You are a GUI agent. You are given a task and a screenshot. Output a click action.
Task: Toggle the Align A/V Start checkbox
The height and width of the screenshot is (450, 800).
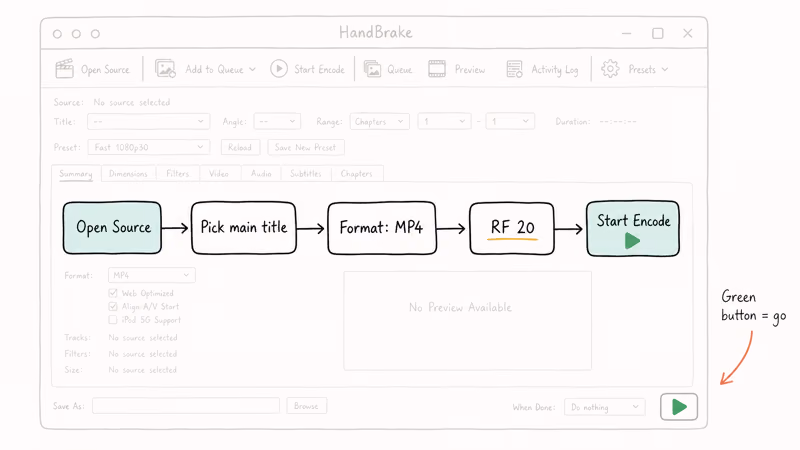click(113, 306)
